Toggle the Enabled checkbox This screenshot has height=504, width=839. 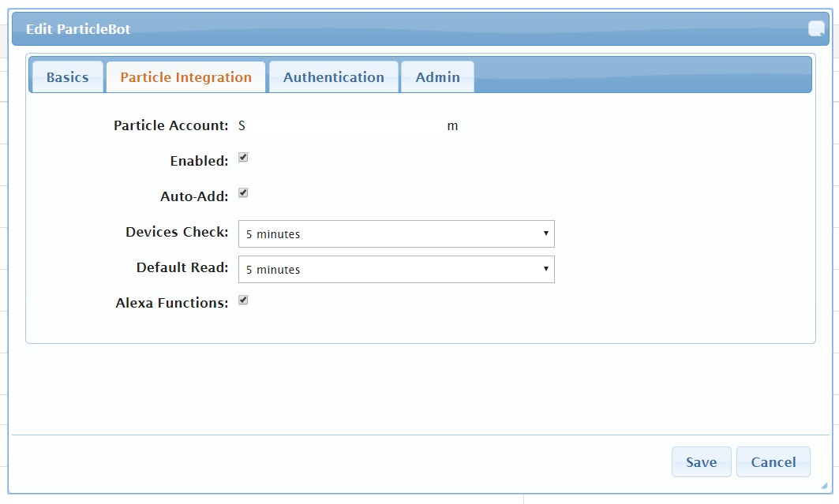(243, 158)
